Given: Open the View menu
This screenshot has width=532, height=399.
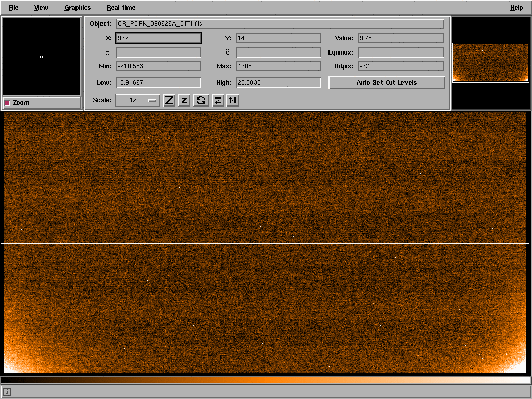Looking at the screenshot, I should click(41, 8).
